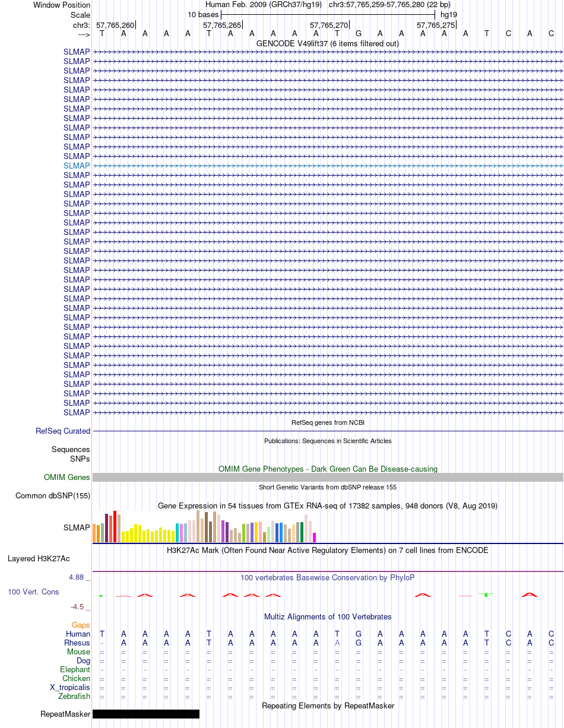Select the Chicken alignment row label
Viewport: 564px width, 728px height.
pos(76,678)
